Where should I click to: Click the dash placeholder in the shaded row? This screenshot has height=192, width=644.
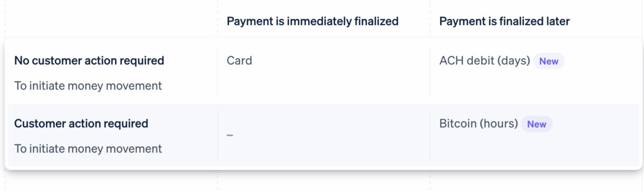[230, 135]
